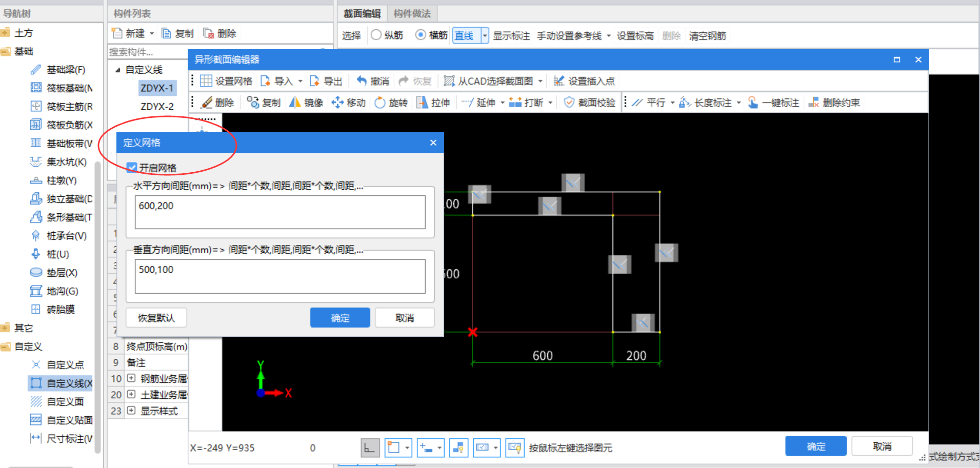The height and width of the screenshot is (468, 980).
Task: Toggle the 开启网格 checkbox
Action: (132, 168)
